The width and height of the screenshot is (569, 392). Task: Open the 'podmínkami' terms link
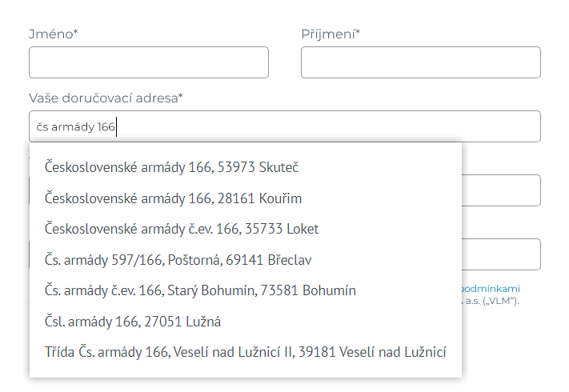pyautogui.click(x=491, y=288)
